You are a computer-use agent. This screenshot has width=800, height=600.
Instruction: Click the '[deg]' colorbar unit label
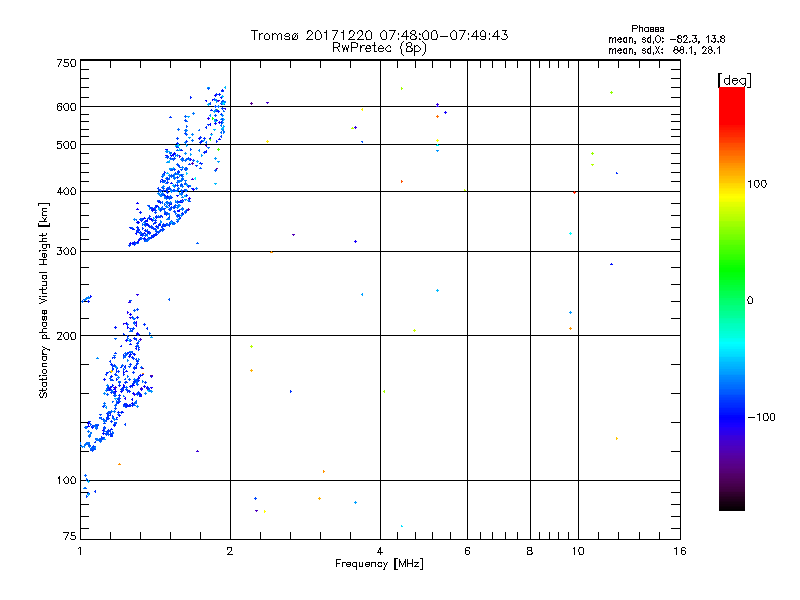(734, 80)
